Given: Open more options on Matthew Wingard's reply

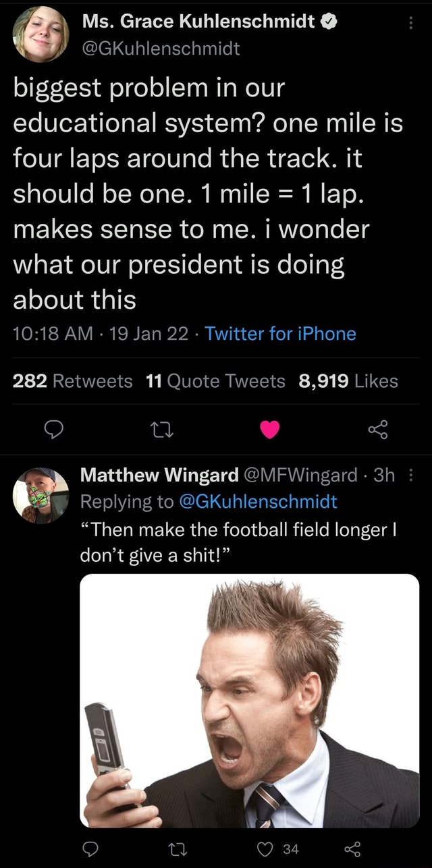Looking at the screenshot, I should (x=412, y=475).
